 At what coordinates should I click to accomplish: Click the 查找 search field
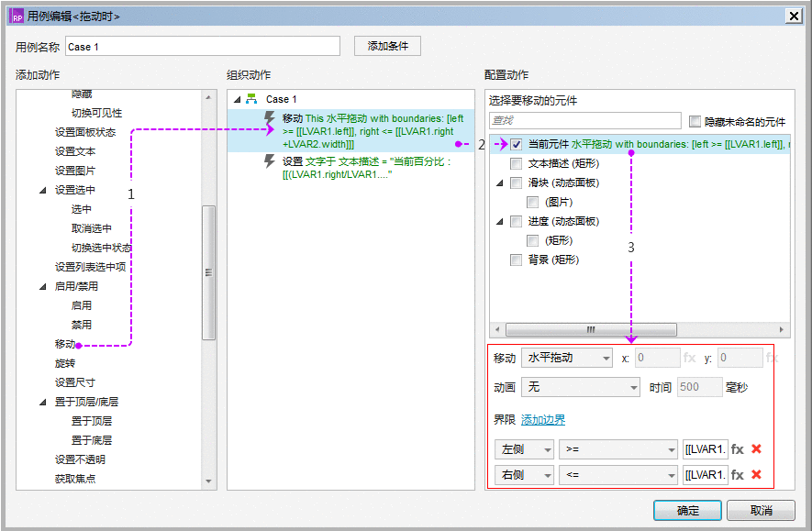pyautogui.click(x=584, y=120)
